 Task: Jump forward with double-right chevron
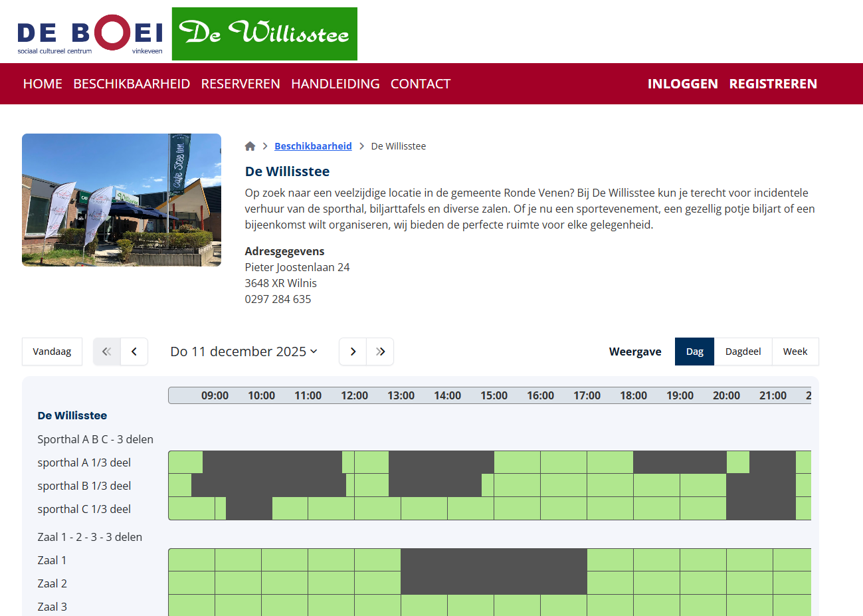pyautogui.click(x=380, y=352)
